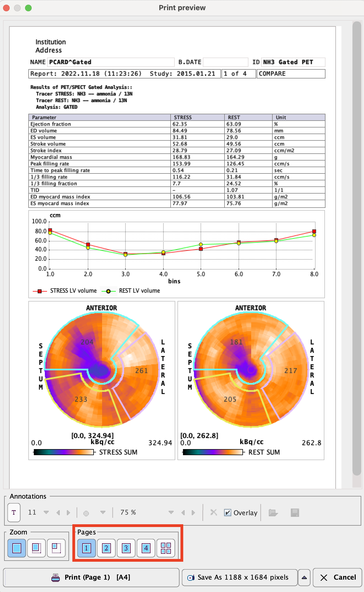Viewport: 364px width, 592px height.
Task: Click the Institution header text
Action: pyautogui.click(x=51, y=42)
